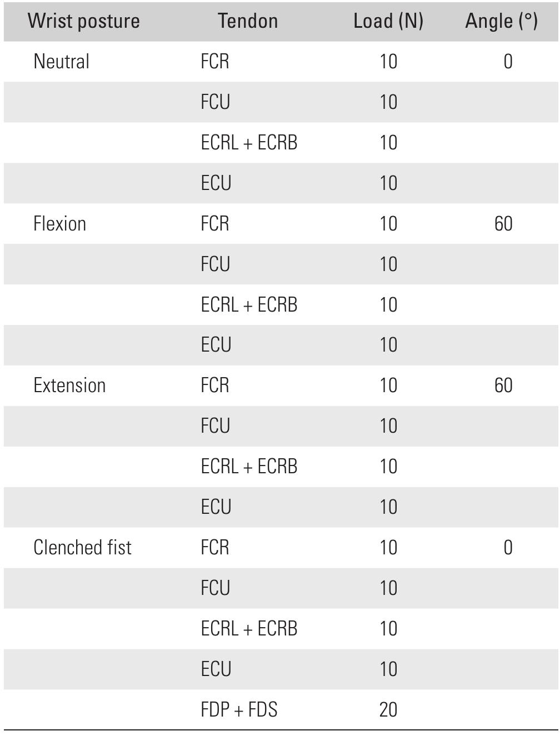Screen dimensions: 560x736
Task: Click the angle value 60 in Flexion row
Action: 503,224
